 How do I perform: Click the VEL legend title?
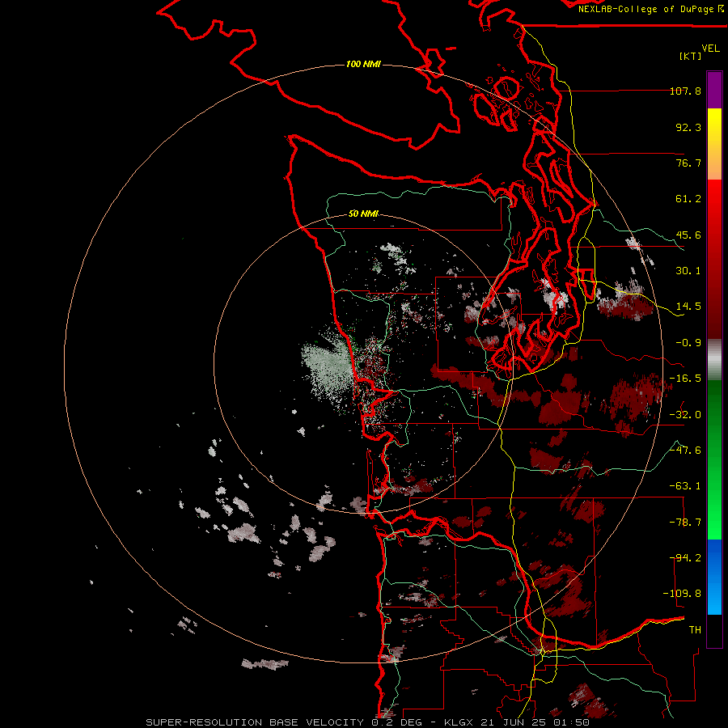(x=710, y=49)
